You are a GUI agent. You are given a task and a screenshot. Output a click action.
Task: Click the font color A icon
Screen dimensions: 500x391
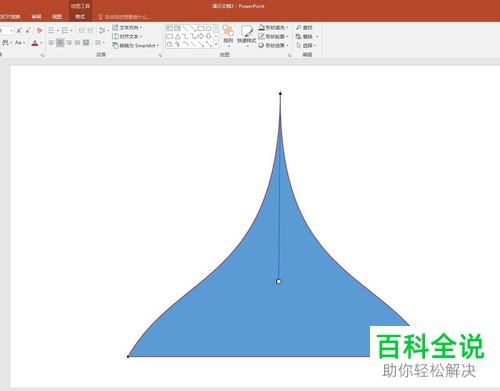(35, 43)
